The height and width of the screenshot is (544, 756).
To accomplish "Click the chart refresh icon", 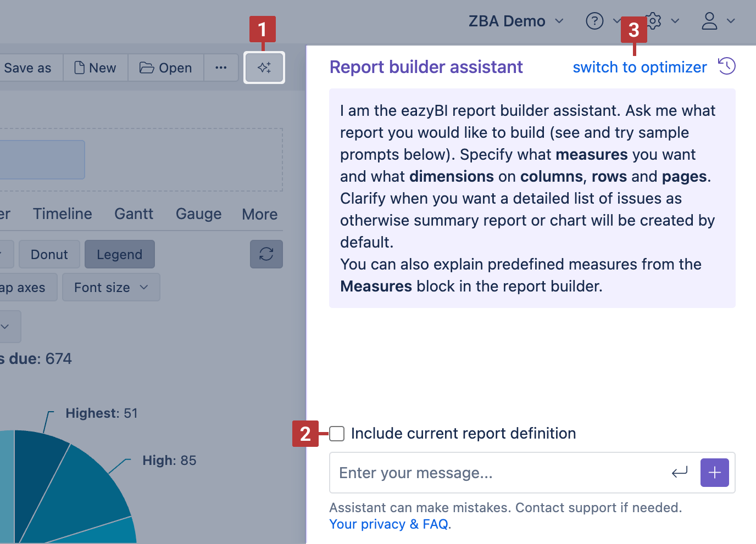I will [266, 254].
